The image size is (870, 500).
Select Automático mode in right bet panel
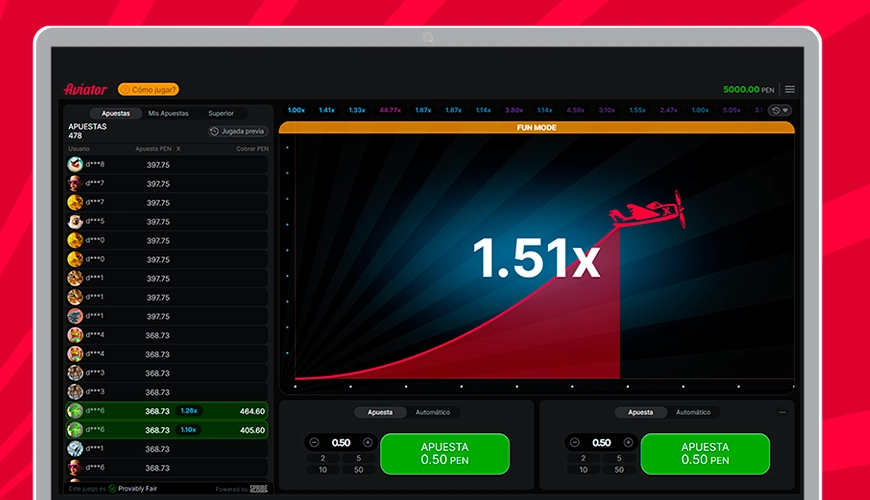pos(693,412)
